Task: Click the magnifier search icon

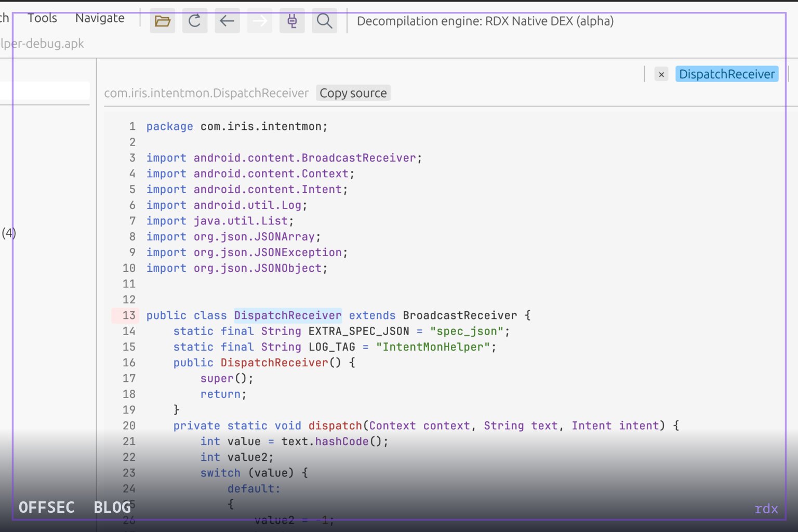Action: (x=324, y=21)
